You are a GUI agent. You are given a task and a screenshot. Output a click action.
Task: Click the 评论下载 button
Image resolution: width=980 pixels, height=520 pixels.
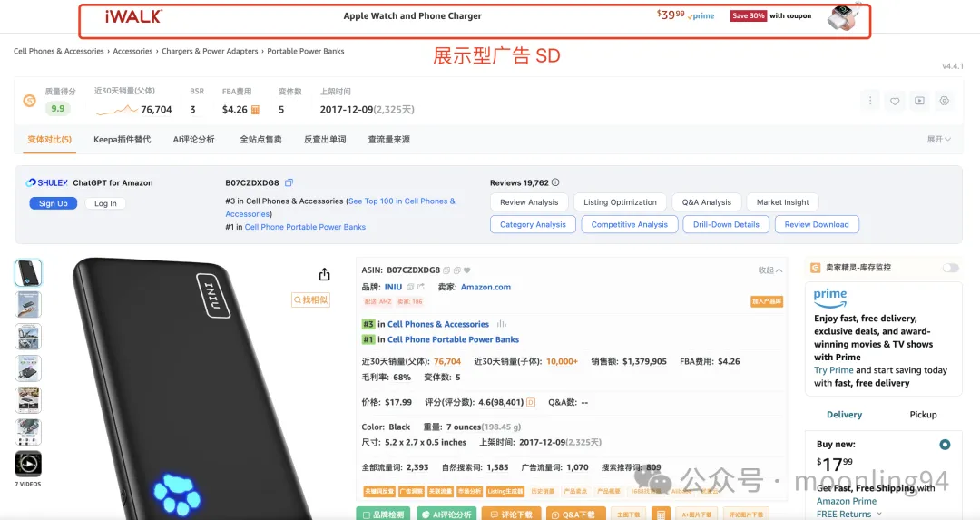click(511, 515)
